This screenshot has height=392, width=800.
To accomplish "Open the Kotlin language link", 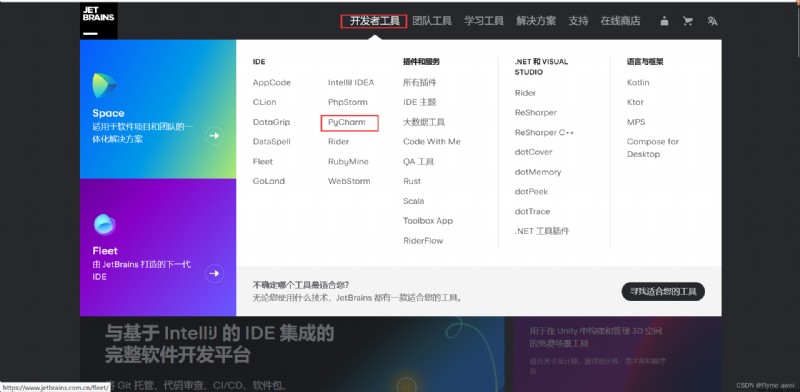I will 638,83.
